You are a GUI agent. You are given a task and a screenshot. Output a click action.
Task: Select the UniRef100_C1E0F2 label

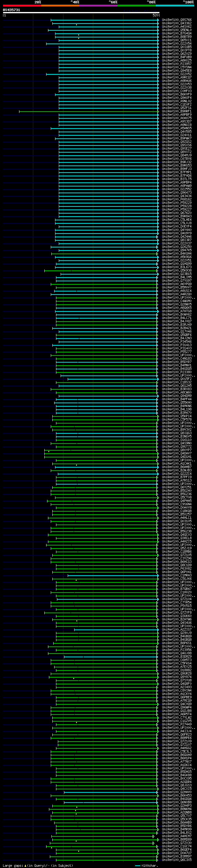[x=176, y=104]
